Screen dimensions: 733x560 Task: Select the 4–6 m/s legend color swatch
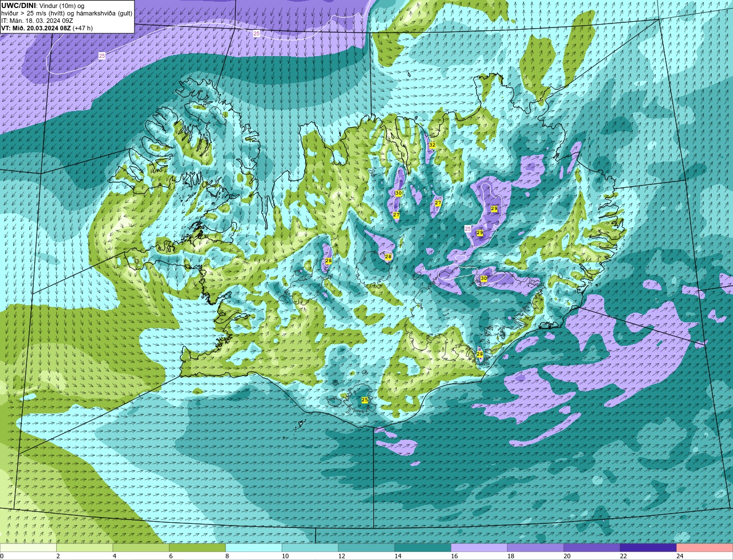pos(141,547)
